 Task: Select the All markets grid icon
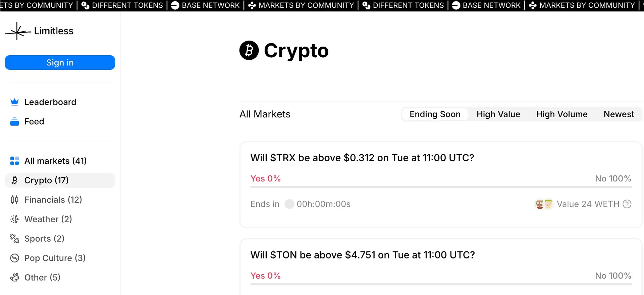[x=14, y=161]
